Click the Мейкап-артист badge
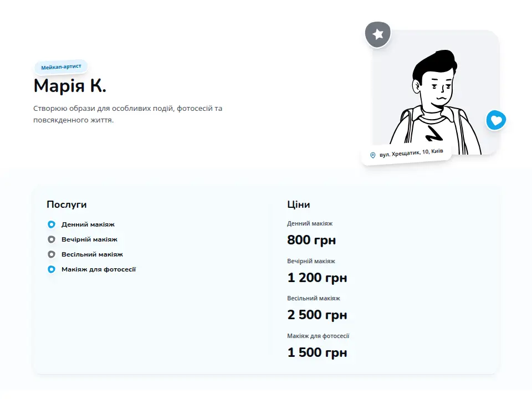This screenshot has width=532, height=399. tap(61, 67)
